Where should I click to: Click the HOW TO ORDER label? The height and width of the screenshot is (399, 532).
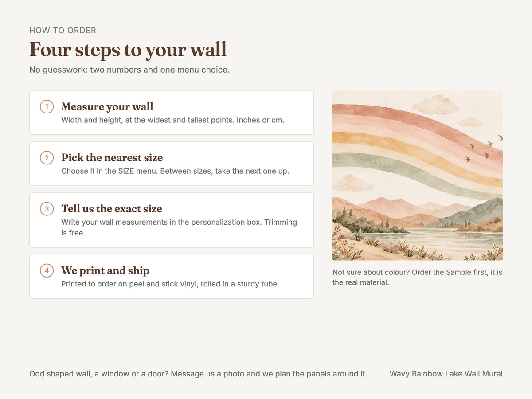click(63, 31)
